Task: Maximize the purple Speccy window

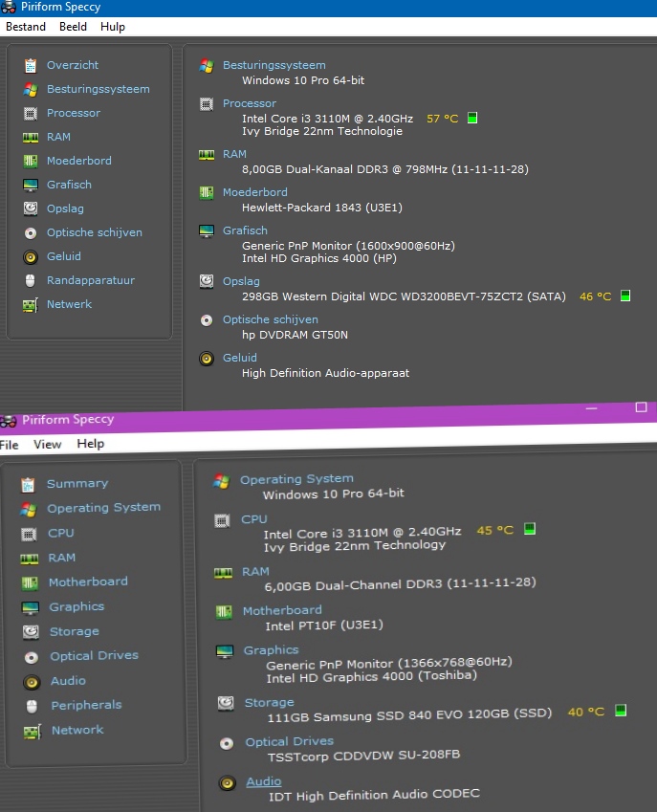Action: [641, 407]
